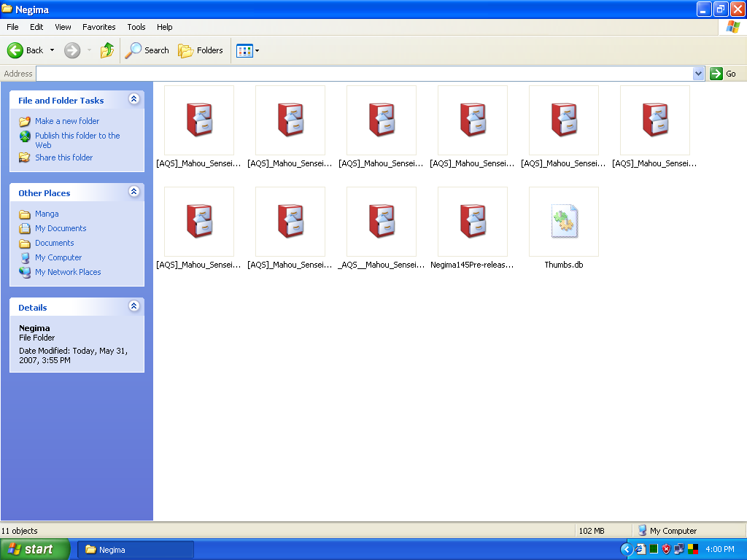Click the network connection tray icon
Image resolution: width=747 pixels, height=560 pixels.
point(679,549)
